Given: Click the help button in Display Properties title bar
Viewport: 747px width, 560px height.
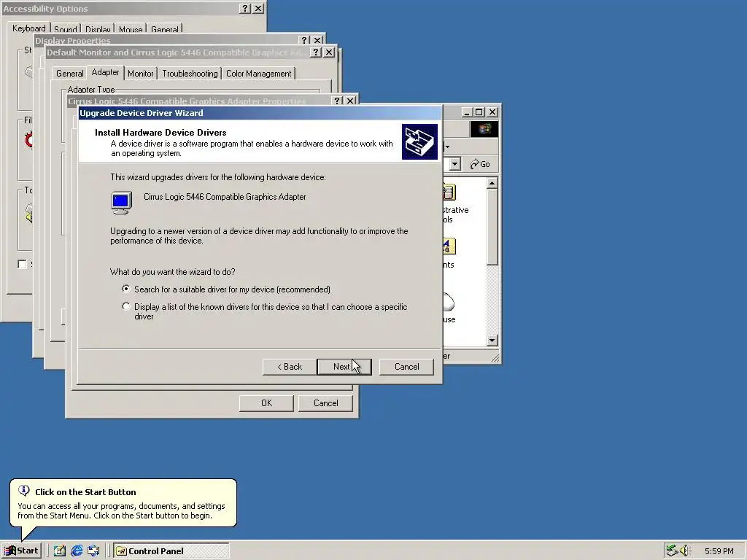Looking at the screenshot, I should 304,40.
